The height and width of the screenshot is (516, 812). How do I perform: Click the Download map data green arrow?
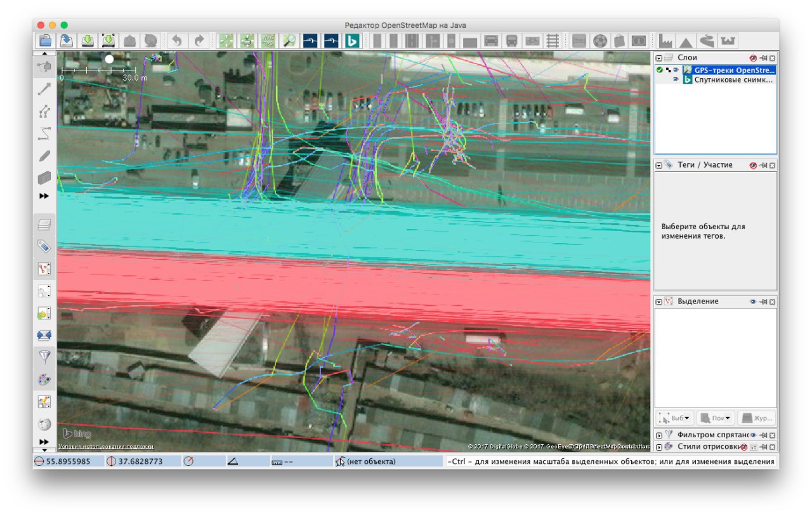pos(88,41)
